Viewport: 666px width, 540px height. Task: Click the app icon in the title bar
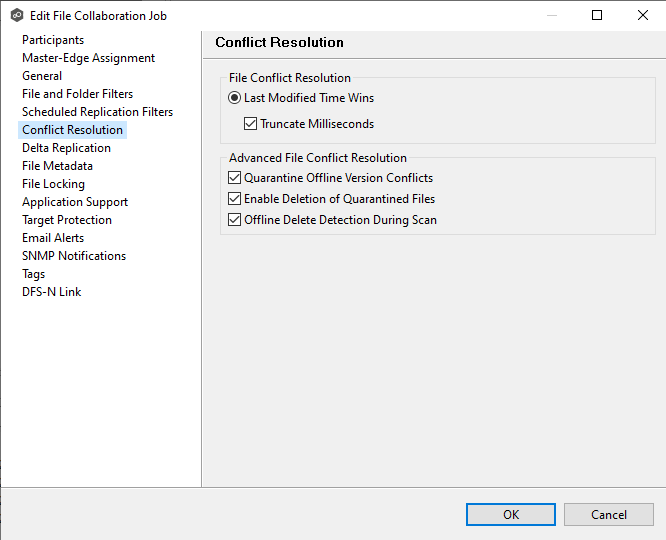tap(16, 16)
